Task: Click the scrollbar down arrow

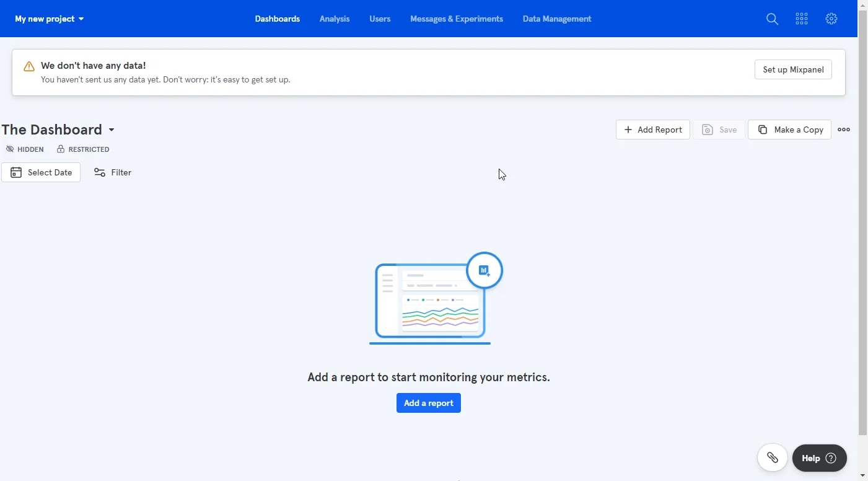Action: coord(862,475)
